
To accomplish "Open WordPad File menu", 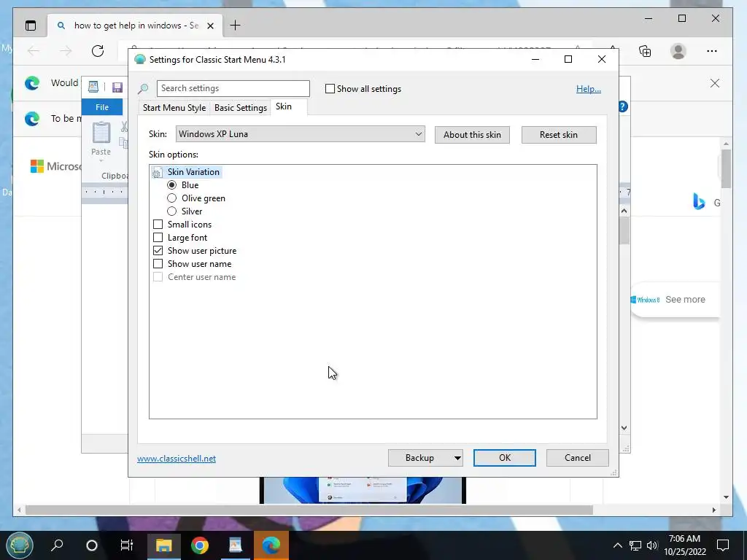I will tap(102, 107).
